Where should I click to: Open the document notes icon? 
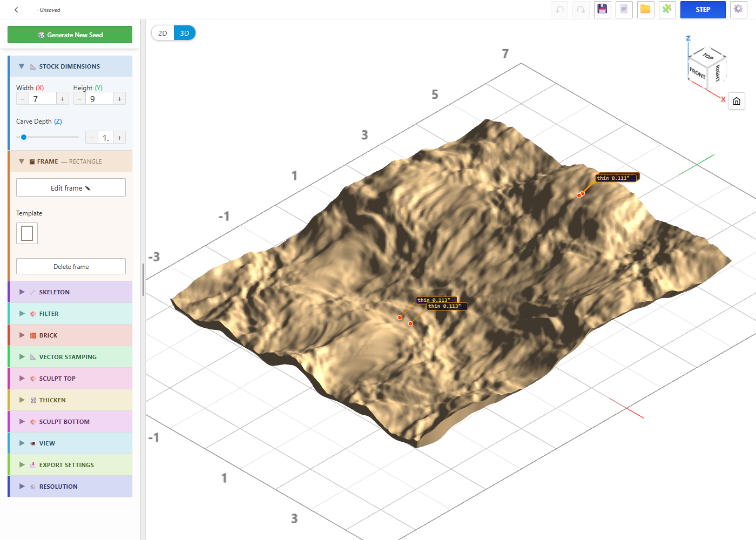pyautogui.click(x=624, y=10)
